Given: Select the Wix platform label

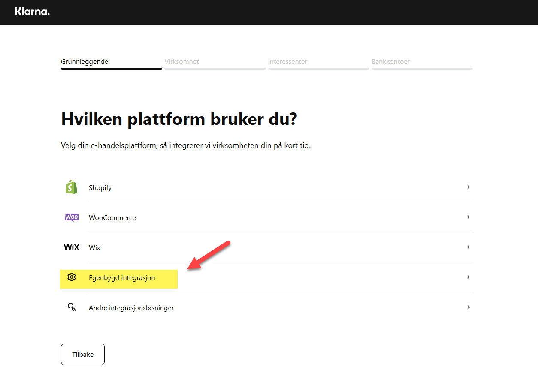Looking at the screenshot, I should [94, 248].
